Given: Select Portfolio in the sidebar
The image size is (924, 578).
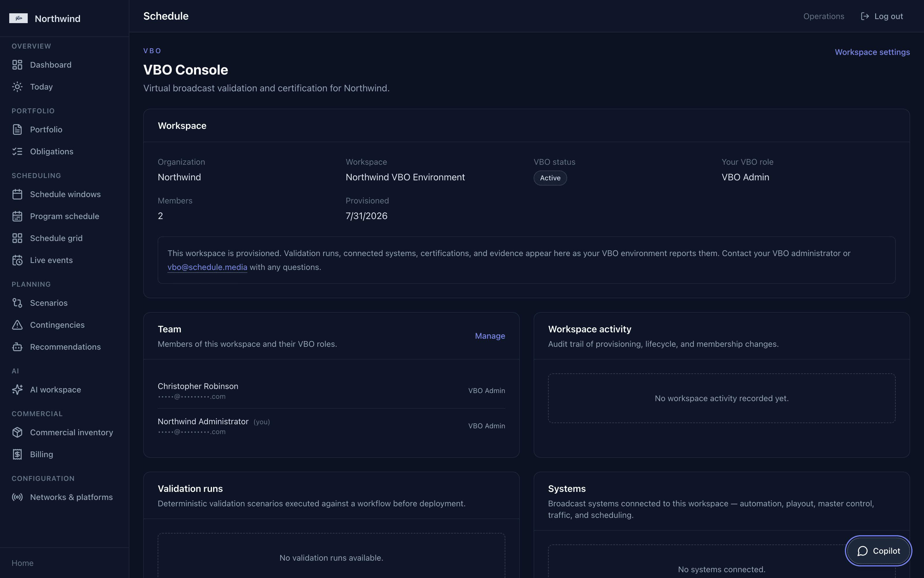Looking at the screenshot, I should [64, 129].
